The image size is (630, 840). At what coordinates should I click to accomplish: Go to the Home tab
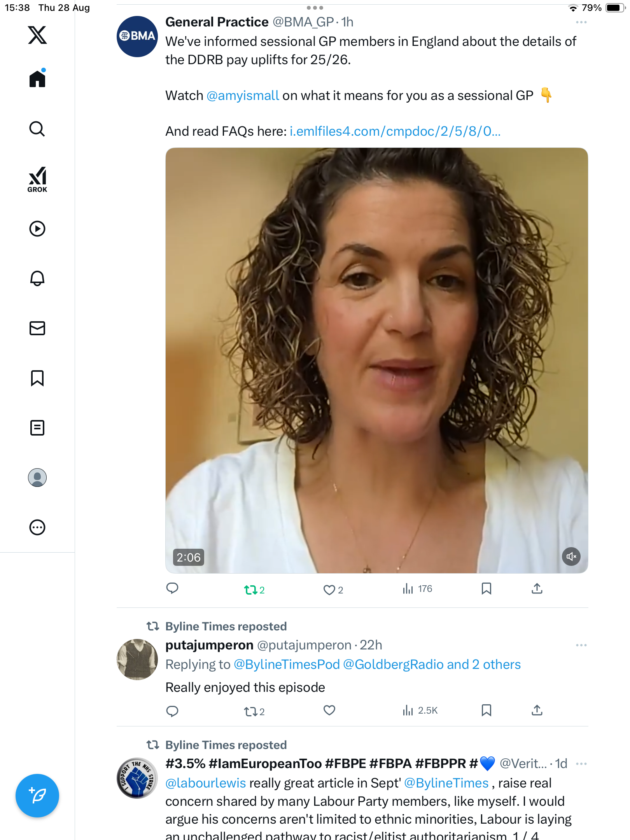click(37, 79)
